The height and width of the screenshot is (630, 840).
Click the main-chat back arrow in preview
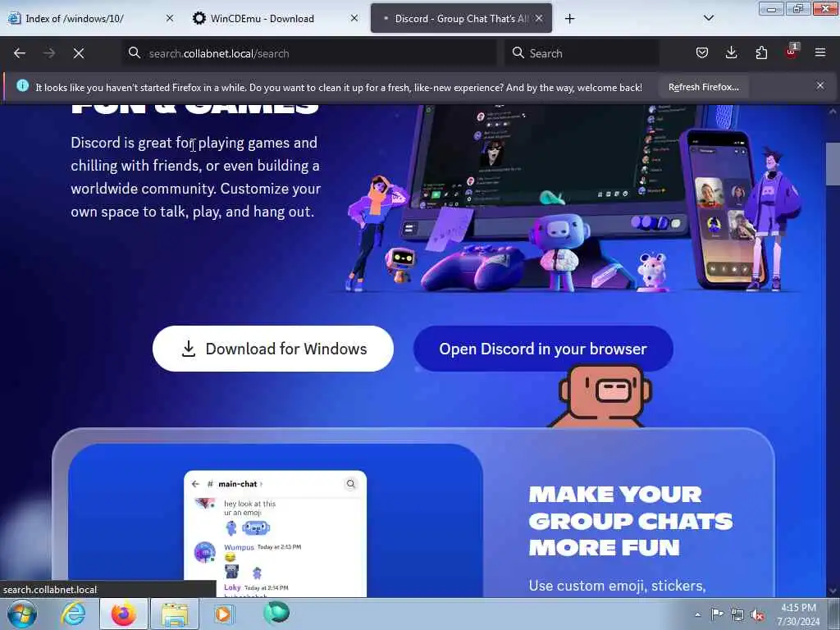pyautogui.click(x=195, y=484)
